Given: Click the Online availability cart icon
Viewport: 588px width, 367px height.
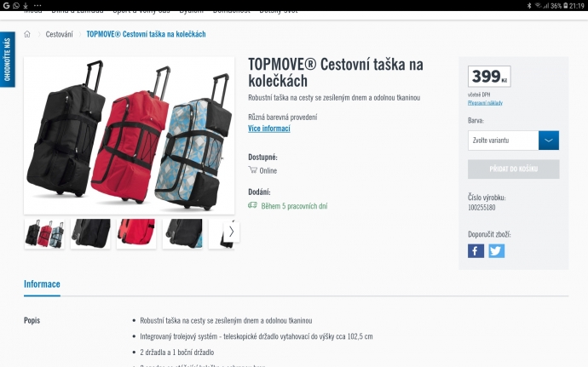Looking at the screenshot, I should 253,169.
